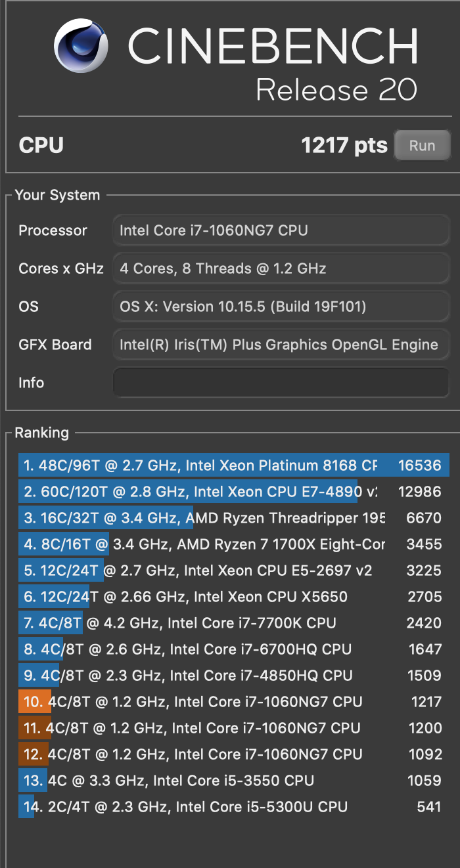Select the Intel Core i7-7700K ranking entry
460x868 pixels.
point(230,622)
